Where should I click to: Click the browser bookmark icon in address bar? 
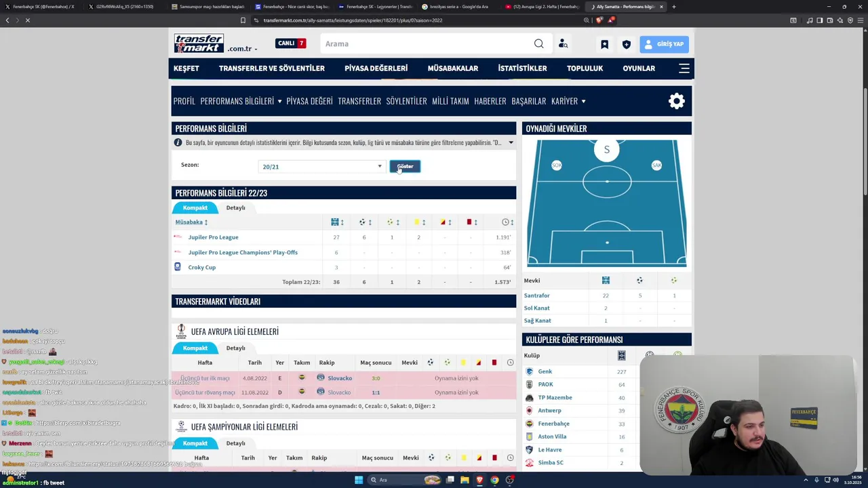243,20
